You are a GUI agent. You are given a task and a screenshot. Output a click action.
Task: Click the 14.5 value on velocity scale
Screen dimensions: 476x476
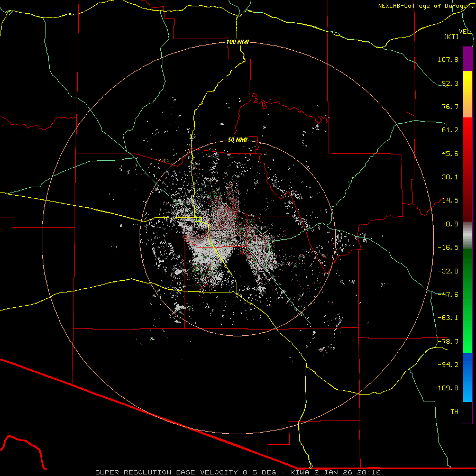pyautogui.click(x=450, y=200)
